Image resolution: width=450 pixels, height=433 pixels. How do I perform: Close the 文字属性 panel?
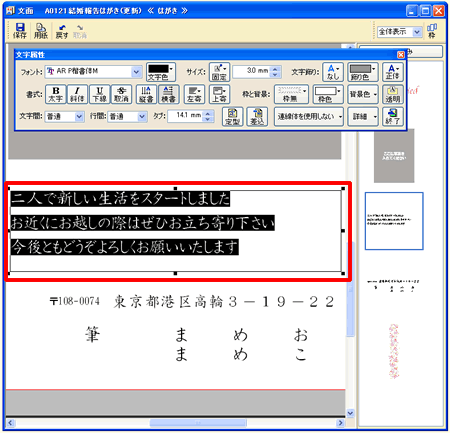click(401, 55)
